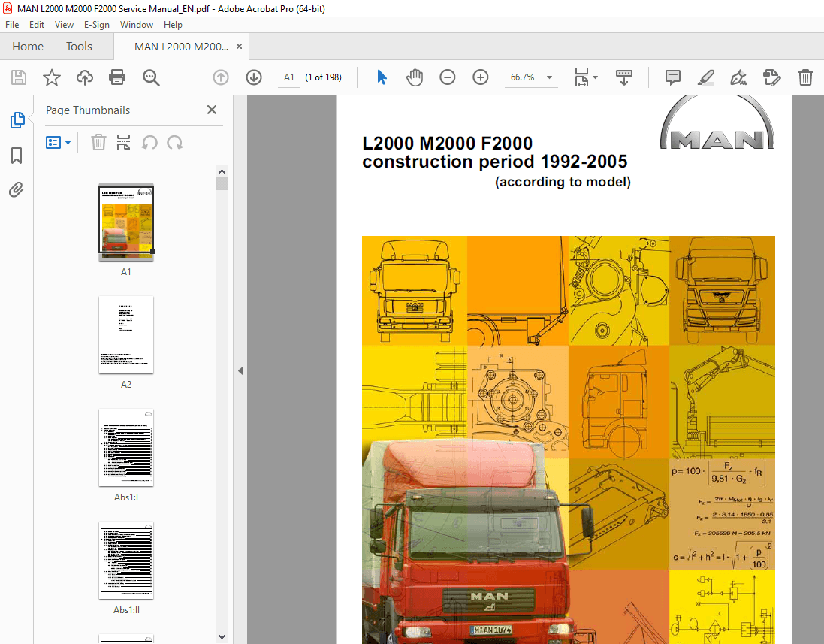Open the Bookmarks panel
The height and width of the screenshot is (644, 824).
(16, 156)
